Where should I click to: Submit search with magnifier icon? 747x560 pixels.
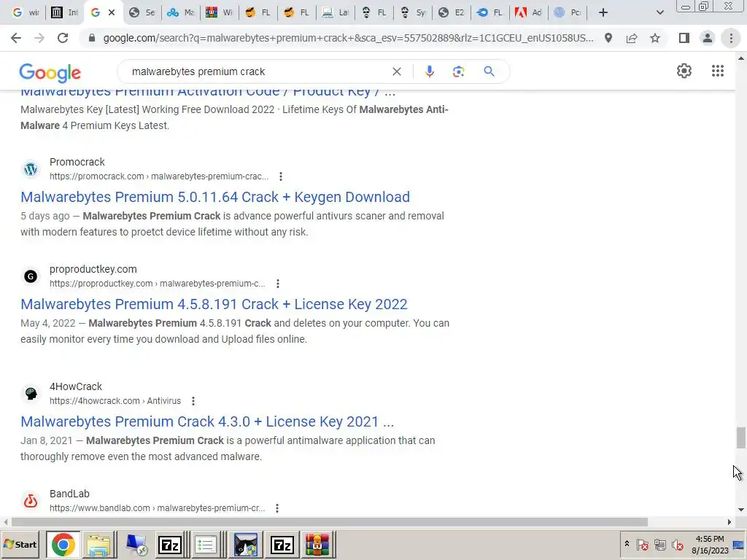(489, 71)
